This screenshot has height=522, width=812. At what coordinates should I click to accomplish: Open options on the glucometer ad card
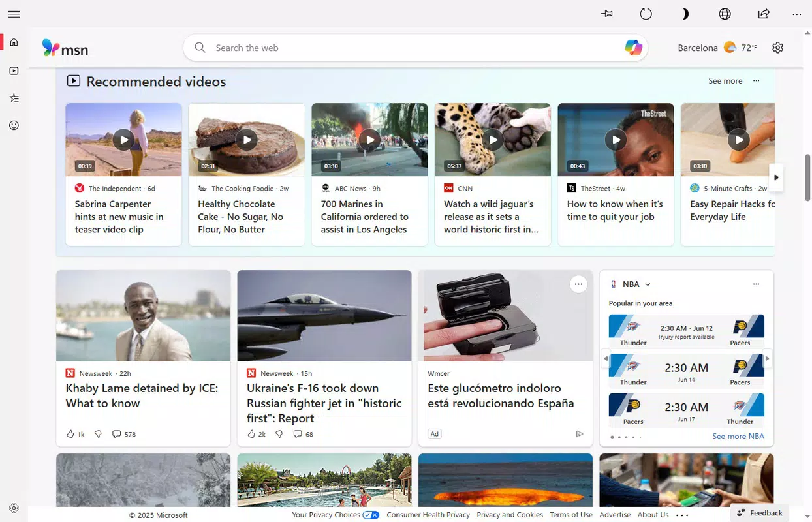[x=578, y=284]
